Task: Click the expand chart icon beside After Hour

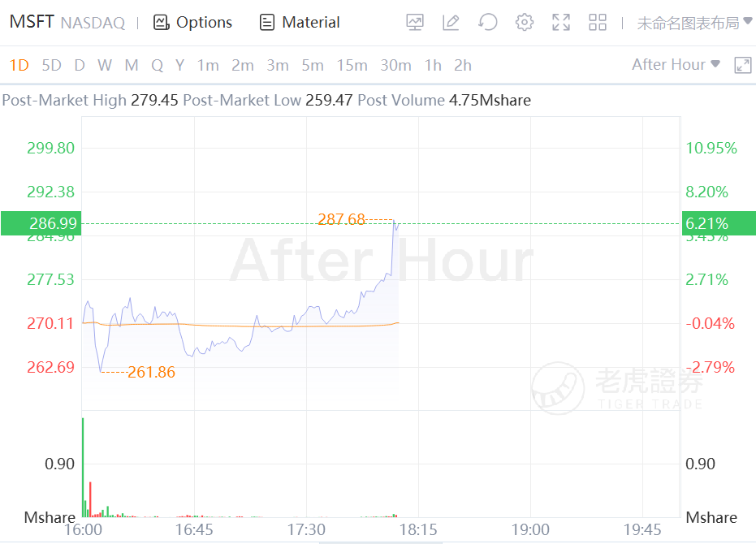Action: tap(742, 65)
